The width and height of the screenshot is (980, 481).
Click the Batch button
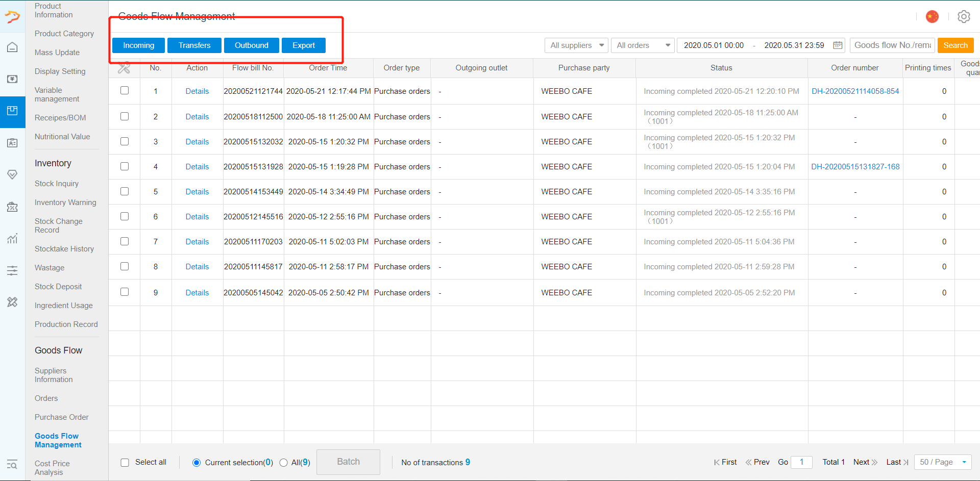click(x=348, y=462)
